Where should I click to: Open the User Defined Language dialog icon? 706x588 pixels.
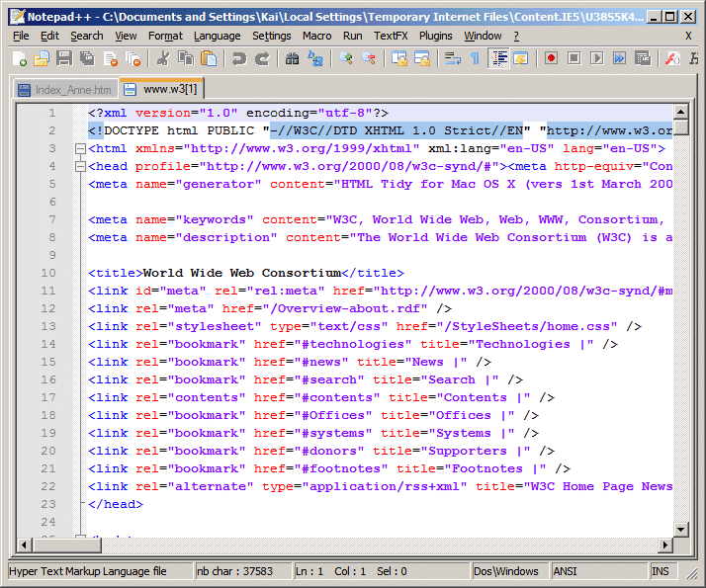521,58
